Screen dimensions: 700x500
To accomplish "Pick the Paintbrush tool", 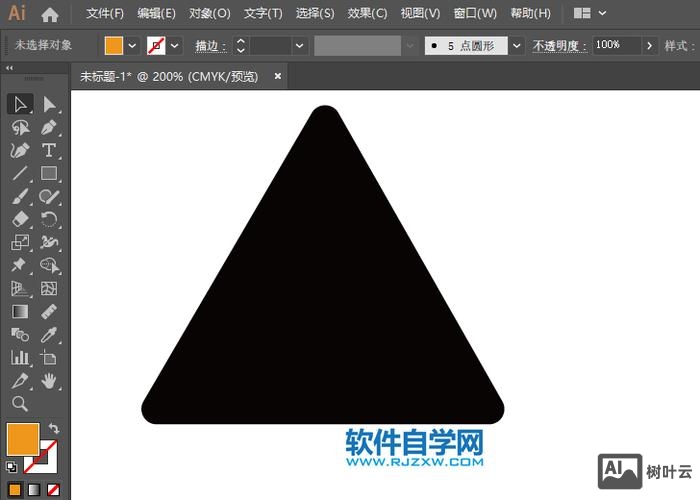I will tap(20, 196).
